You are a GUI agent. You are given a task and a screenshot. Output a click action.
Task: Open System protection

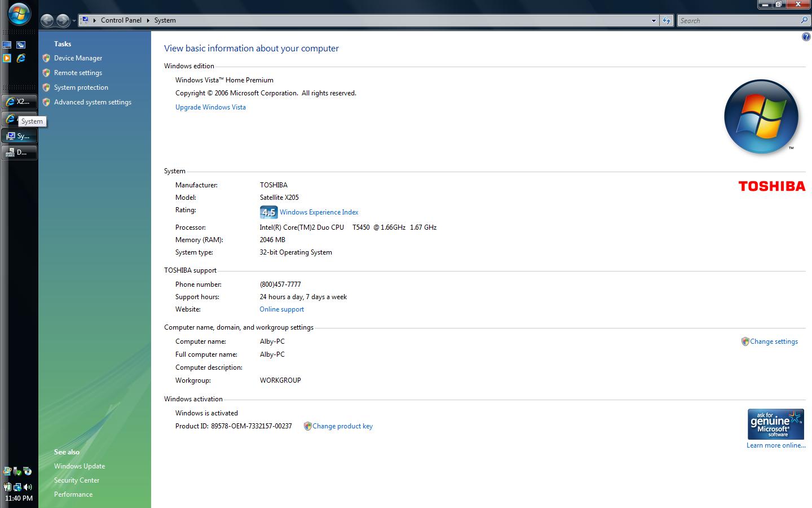point(81,87)
